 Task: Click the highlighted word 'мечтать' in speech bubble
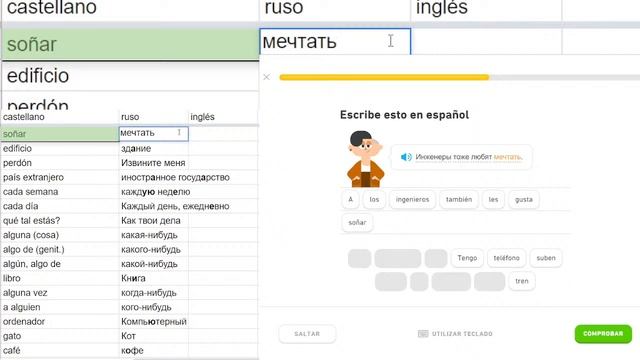pos(507,157)
